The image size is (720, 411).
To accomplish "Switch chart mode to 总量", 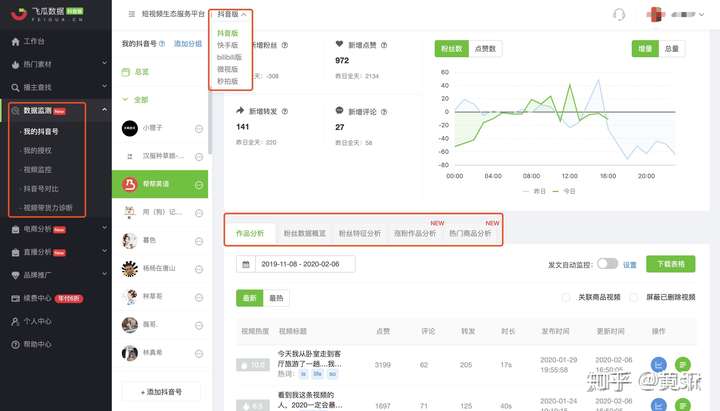I will (672, 49).
